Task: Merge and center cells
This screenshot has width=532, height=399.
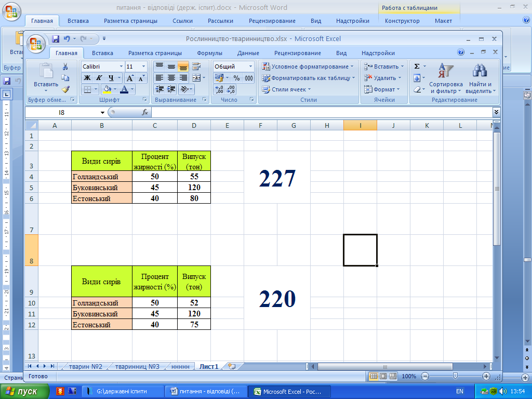Action: pyautogui.click(x=196, y=78)
